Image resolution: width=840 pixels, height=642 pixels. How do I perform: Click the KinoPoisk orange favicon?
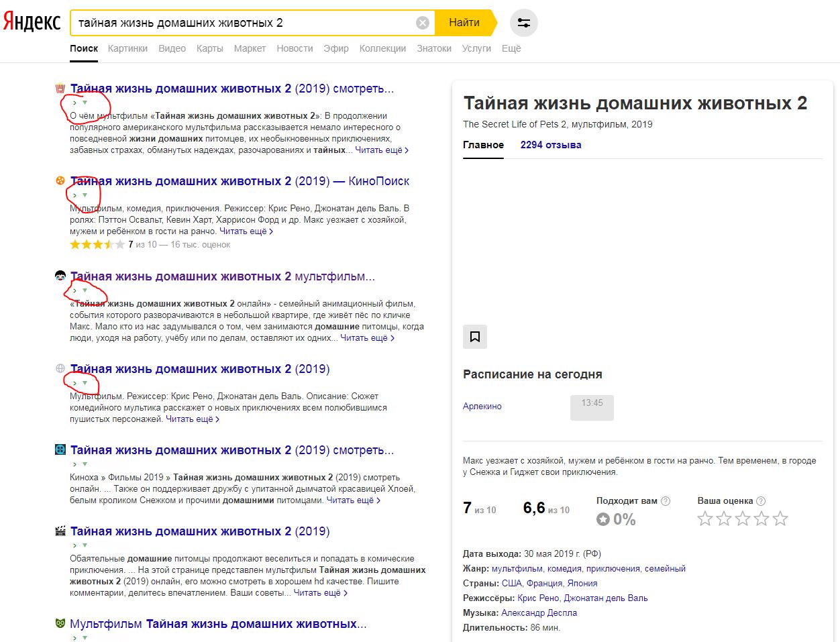pyautogui.click(x=60, y=180)
